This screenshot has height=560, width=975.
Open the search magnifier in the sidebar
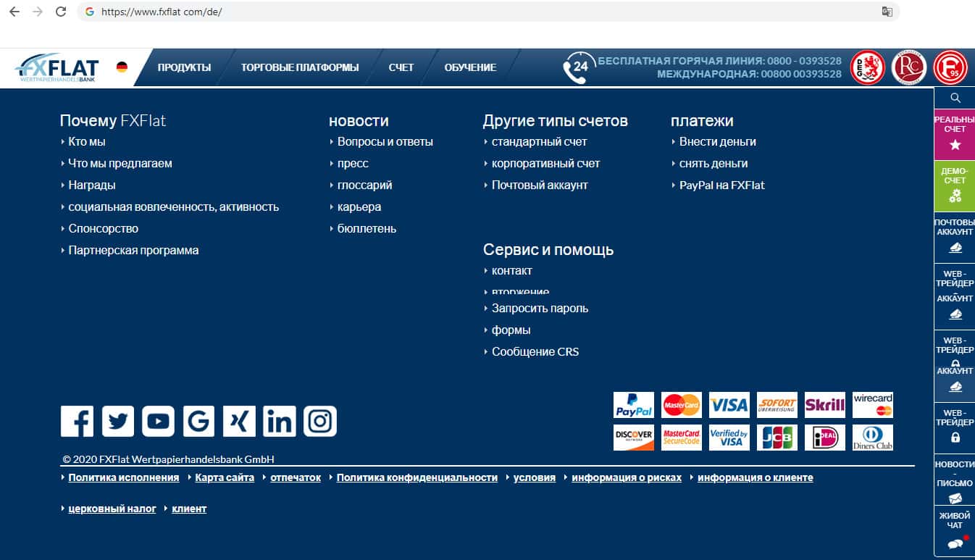click(955, 98)
